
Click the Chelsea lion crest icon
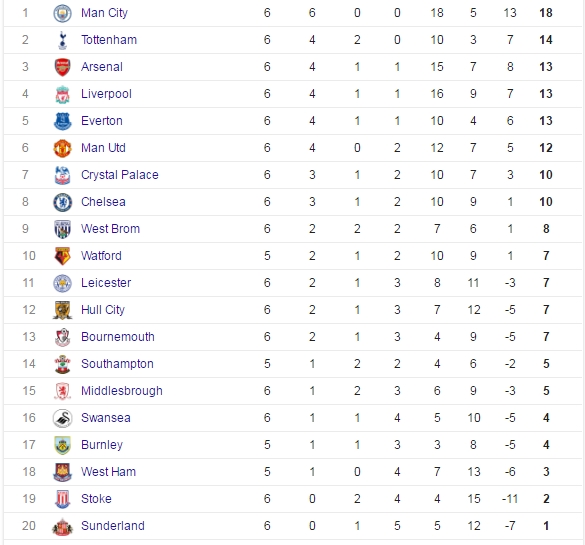(62, 202)
